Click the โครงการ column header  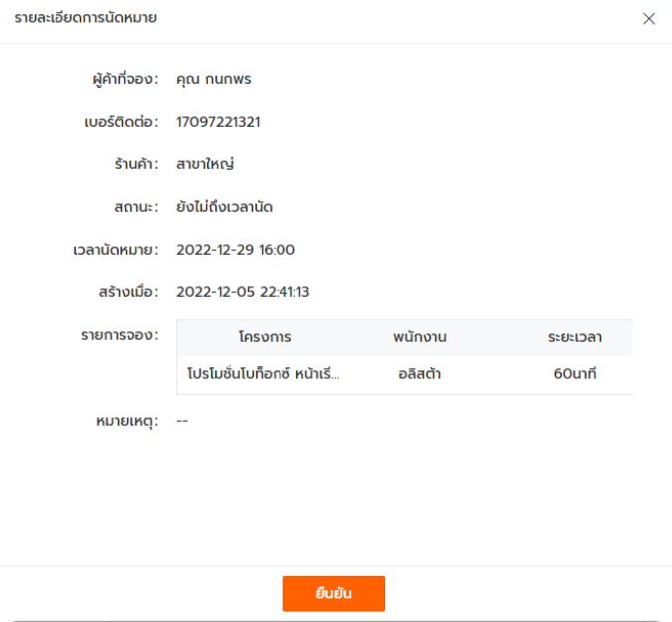pos(265,337)
